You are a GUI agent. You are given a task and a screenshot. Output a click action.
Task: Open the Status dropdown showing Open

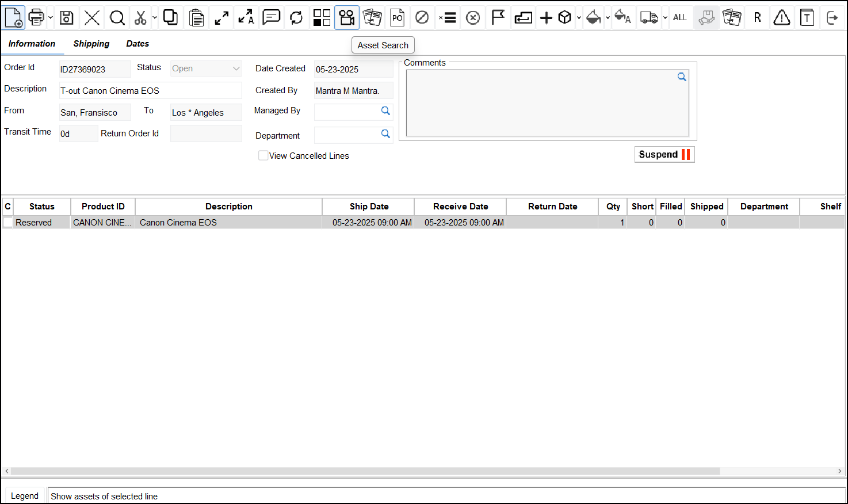tap(206, 68)
